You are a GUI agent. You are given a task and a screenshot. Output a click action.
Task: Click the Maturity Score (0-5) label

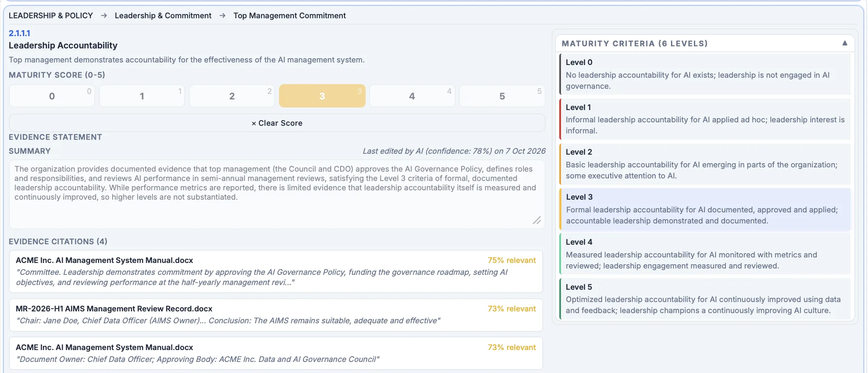[57, 75]
